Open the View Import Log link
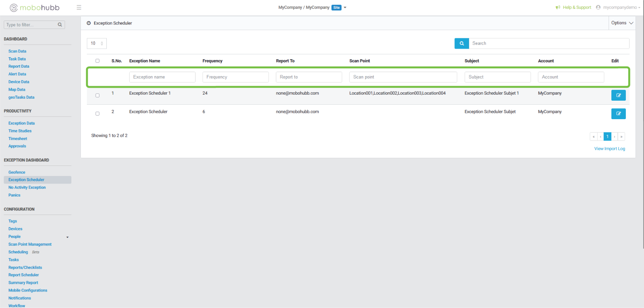Viewport: 644px width, 308px height. click(609, 149)
